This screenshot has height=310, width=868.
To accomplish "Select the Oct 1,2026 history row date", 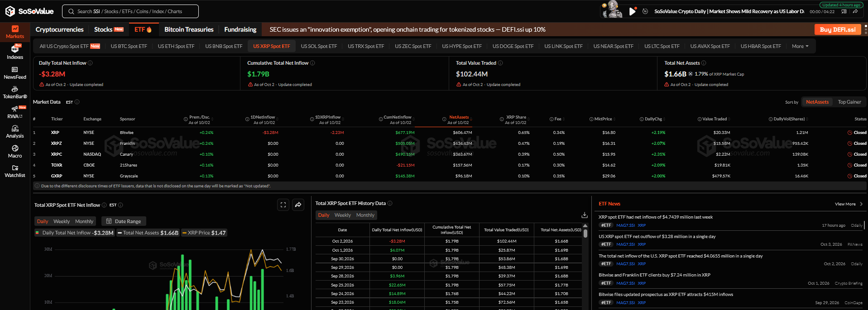I will coord(342,250).
